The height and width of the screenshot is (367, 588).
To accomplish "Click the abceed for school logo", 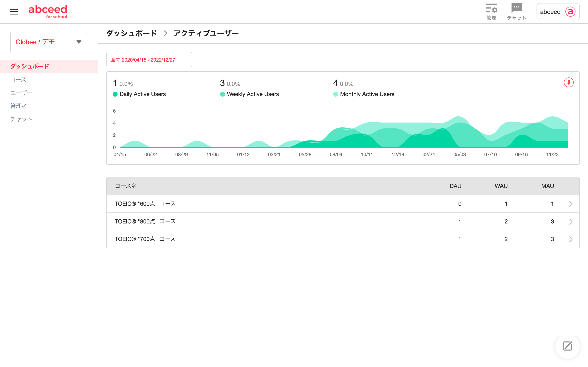I will [x=48, y=11].
